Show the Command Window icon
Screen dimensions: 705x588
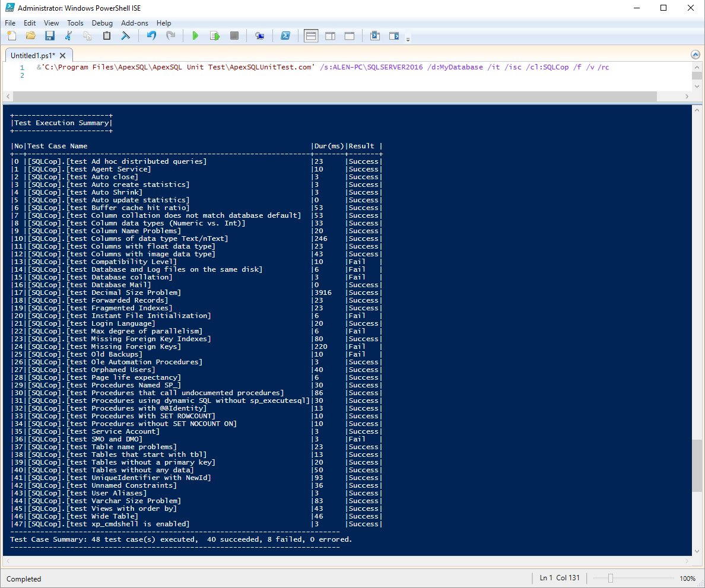375,36
